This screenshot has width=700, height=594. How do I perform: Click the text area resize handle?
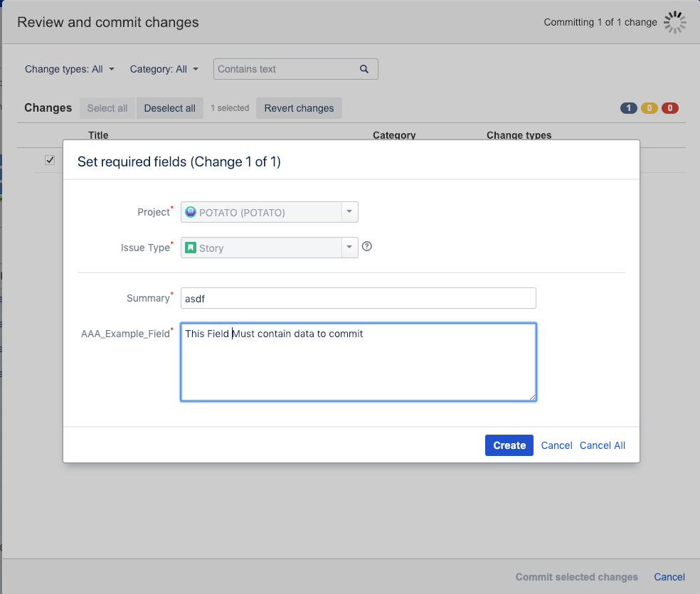[532, 397]
